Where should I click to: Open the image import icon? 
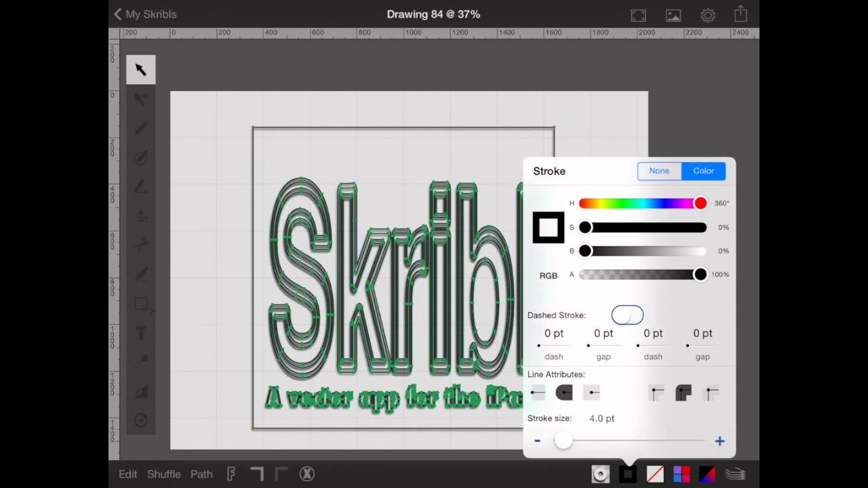[x=673, y=15]
